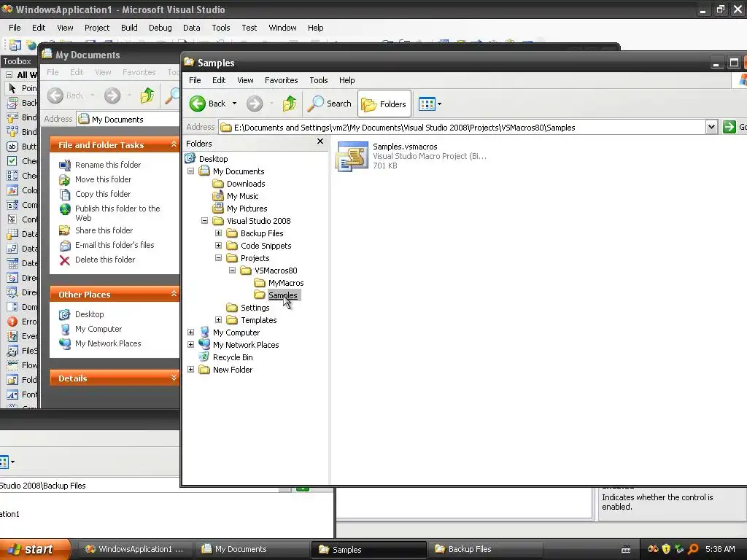Select Recycle Bin in folder tree
This screenshot has height=560, width=747.
[x=233, y=357]
